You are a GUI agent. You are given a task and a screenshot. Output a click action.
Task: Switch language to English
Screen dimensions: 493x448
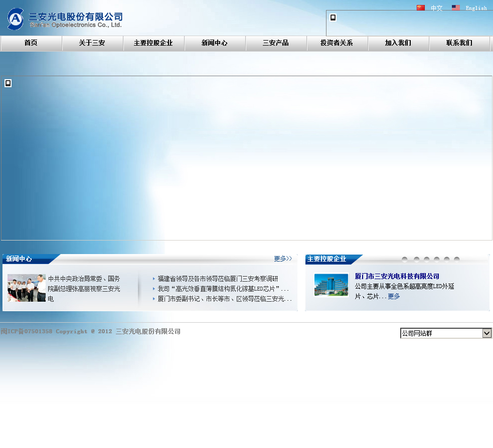[x=476, y=8]
